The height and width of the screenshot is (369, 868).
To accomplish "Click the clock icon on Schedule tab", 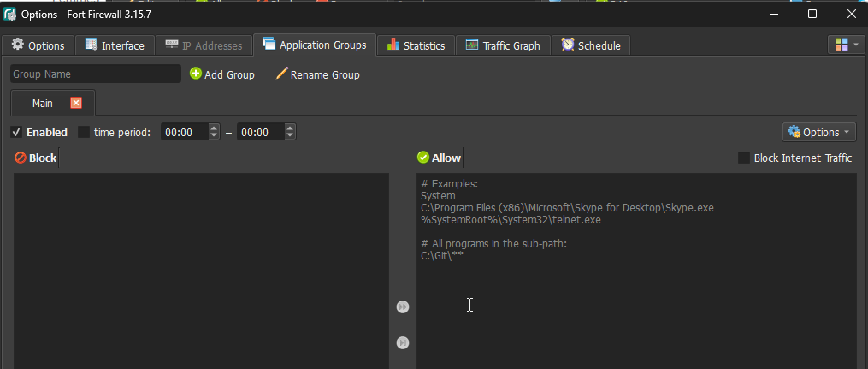I will pos(568,45).
